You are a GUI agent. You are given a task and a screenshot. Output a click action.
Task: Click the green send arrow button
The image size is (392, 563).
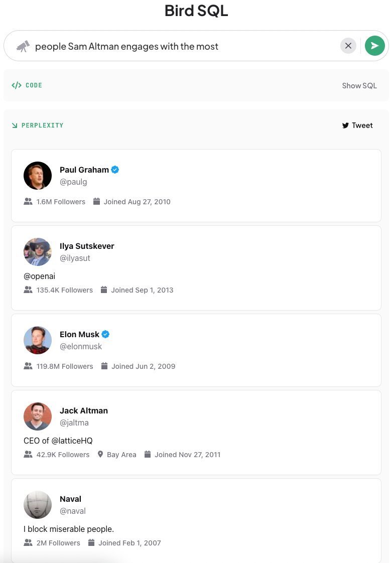(x=374, y=46)
